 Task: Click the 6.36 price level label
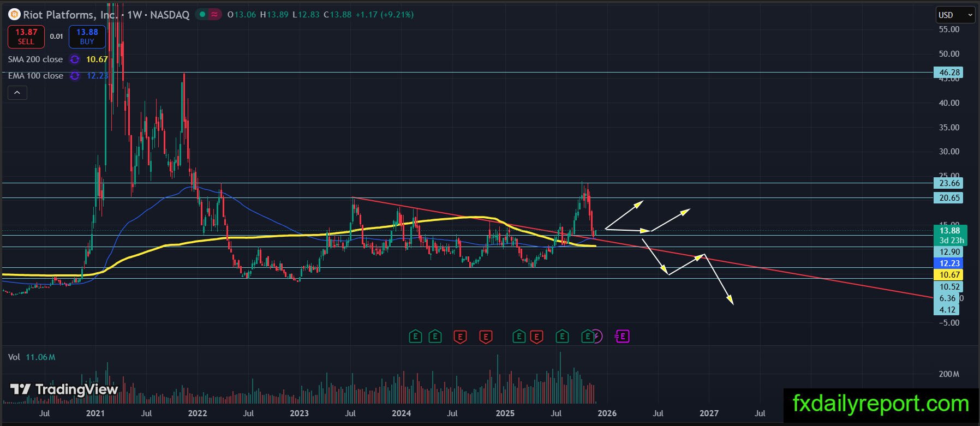click(947, 298)
